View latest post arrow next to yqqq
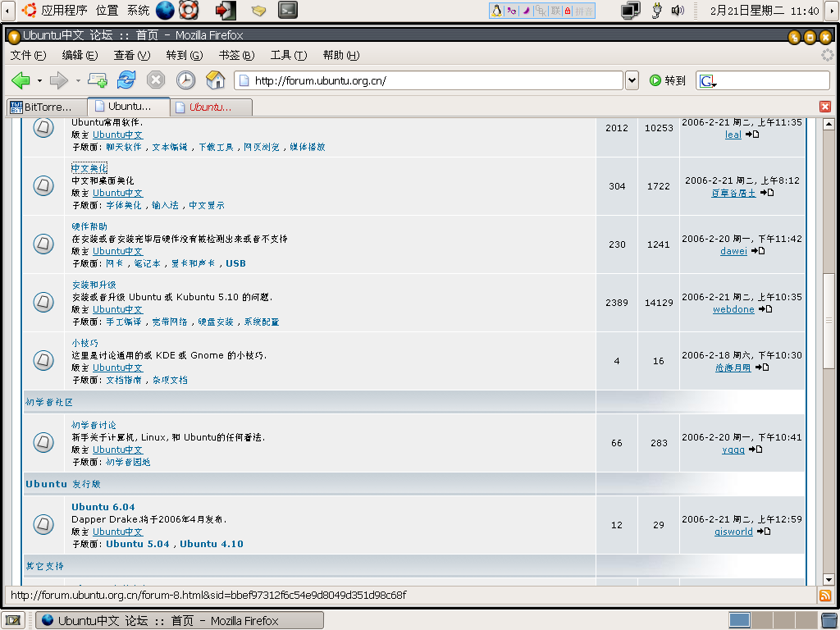840x630 pixels. (x=756, y=450)
